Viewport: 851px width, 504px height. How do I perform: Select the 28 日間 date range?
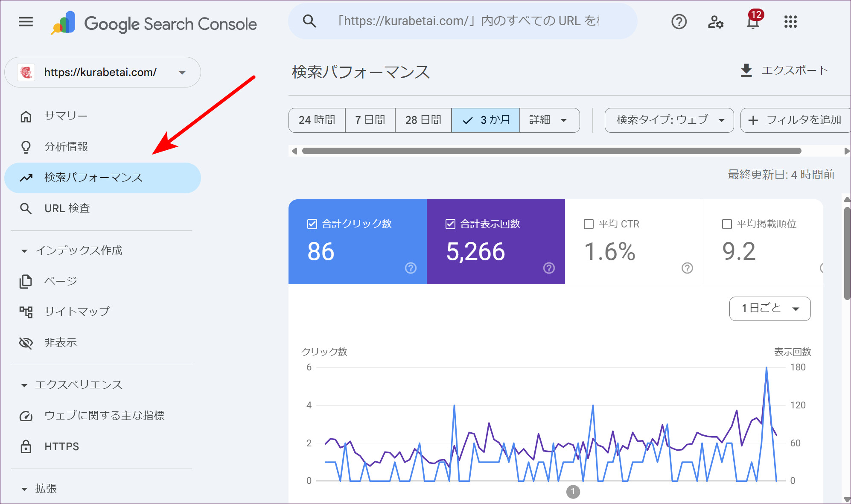tap(423, 120)
